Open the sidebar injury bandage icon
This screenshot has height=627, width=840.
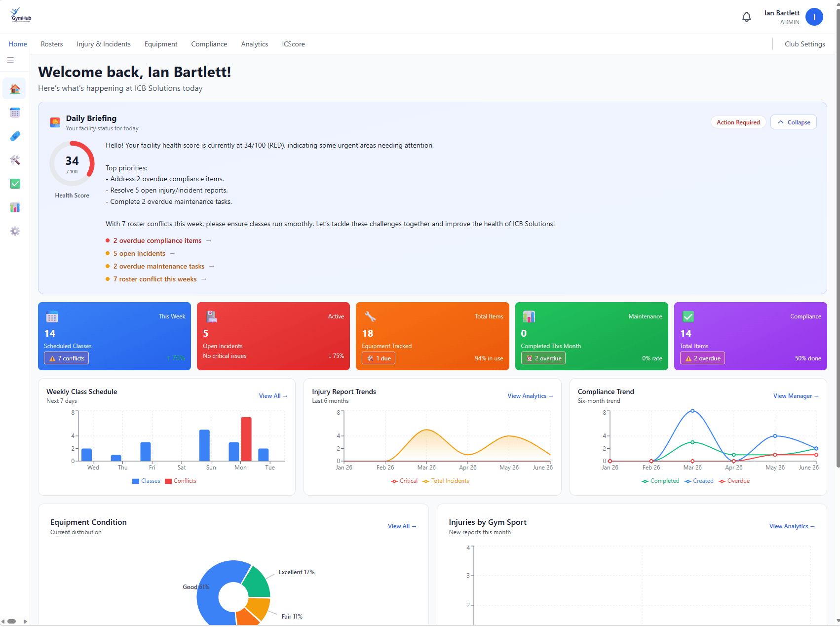[x=15, y=136]
